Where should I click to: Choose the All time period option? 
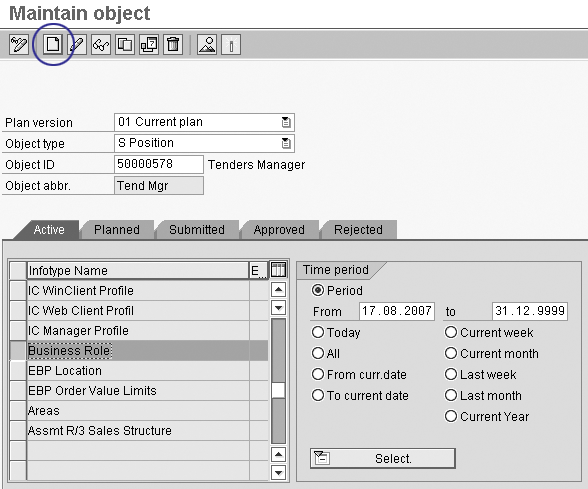click(318, 353)
